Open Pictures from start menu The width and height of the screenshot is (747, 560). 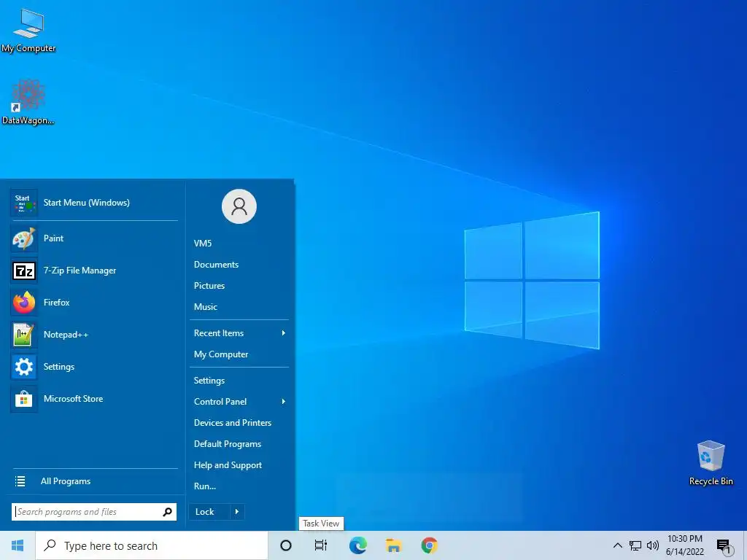[x=209, y=286]
